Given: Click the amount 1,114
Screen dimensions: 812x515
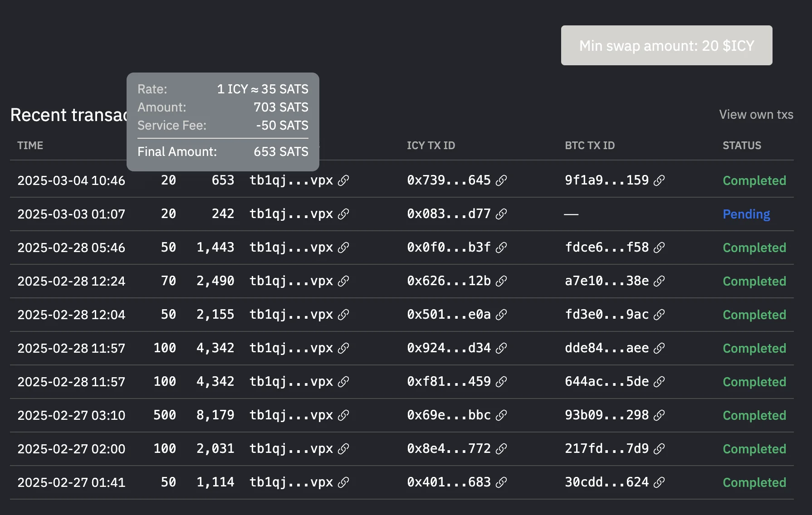Looking at the screenshot, I should click(x=215, y=482).
